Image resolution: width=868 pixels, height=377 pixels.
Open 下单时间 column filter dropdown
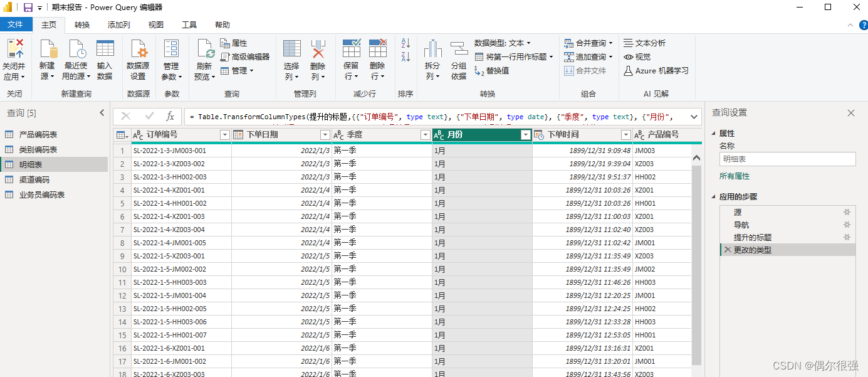pyautogui.click(x=626, y=135)
